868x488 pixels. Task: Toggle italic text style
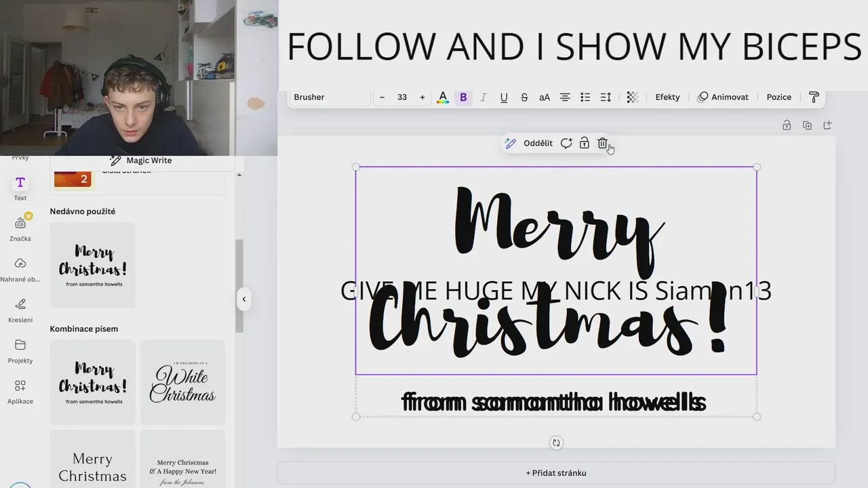[x=484, y=98]
